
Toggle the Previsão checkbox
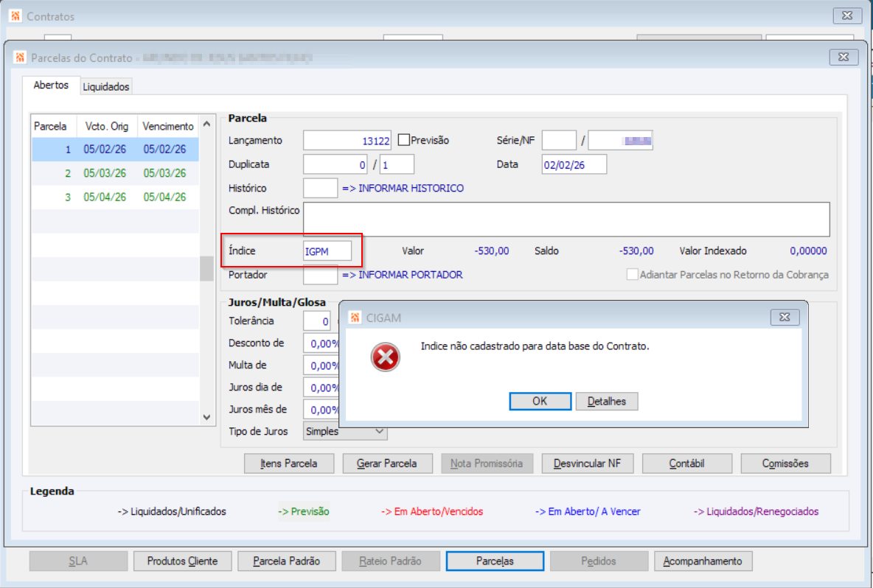[404, 139]
